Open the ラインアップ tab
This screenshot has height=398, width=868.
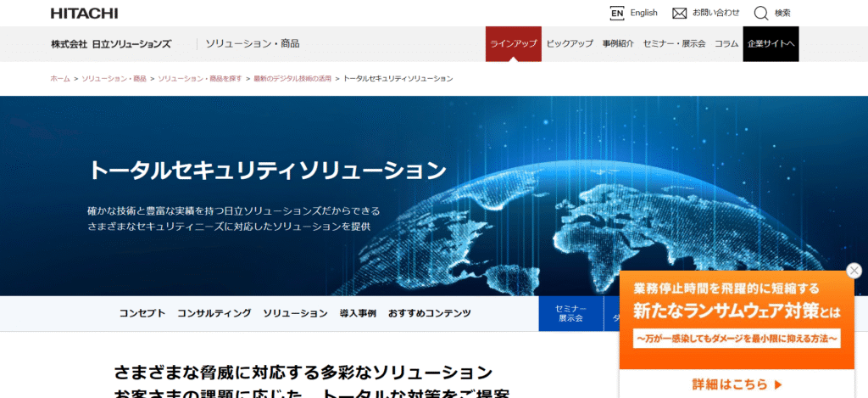pos(513,44)
